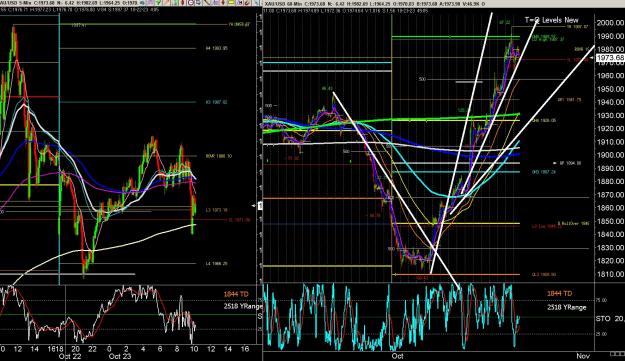Click the 1930.00 price axis label
Viewport: 625px width, 361px height.
(x=610, y=116)
